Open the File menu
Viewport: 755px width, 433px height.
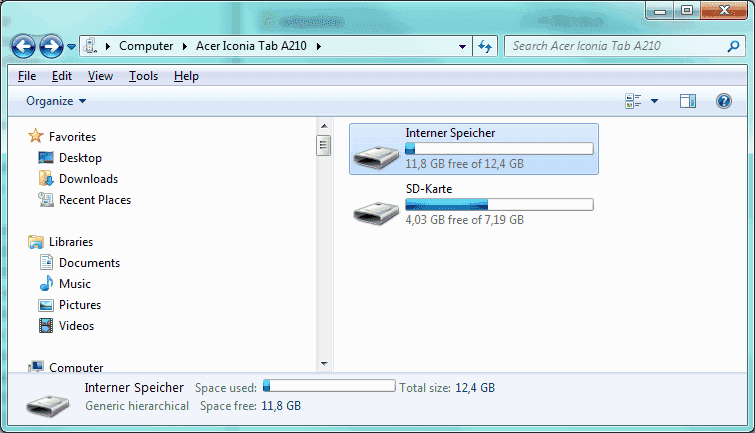27,76
